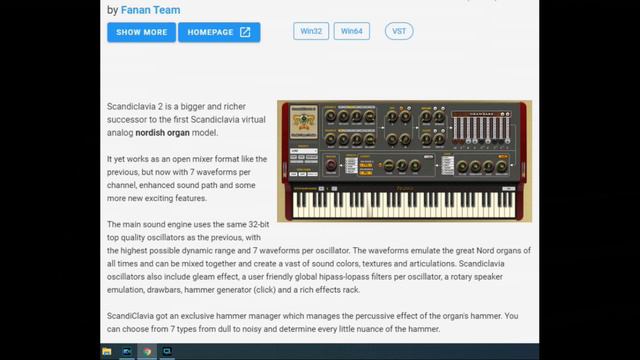The height and width of the screenshot is (360, 640).
Task: Select the Win32 platform tag
Action: click(311, 31)
